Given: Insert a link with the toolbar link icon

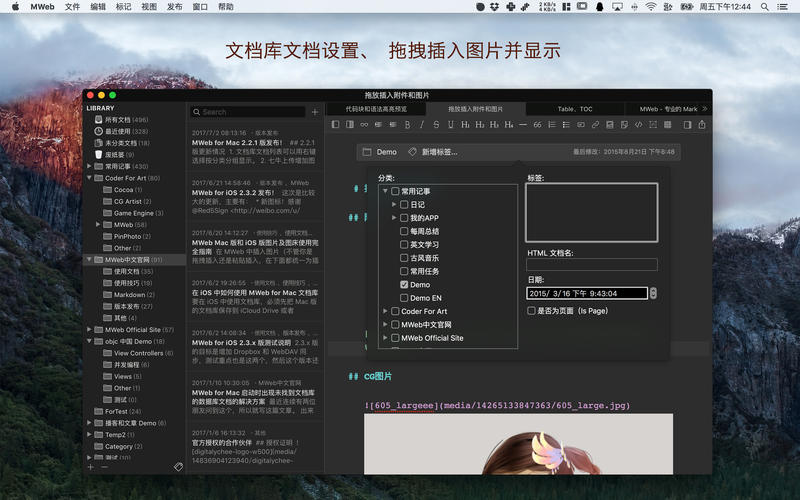Looking at the screenshot, I should 596,125.
